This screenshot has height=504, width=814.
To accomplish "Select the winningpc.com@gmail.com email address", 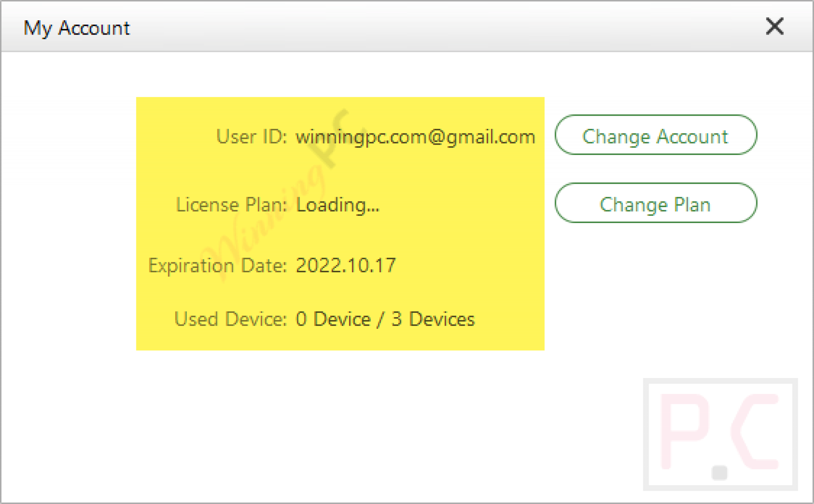I will (416, 138).
